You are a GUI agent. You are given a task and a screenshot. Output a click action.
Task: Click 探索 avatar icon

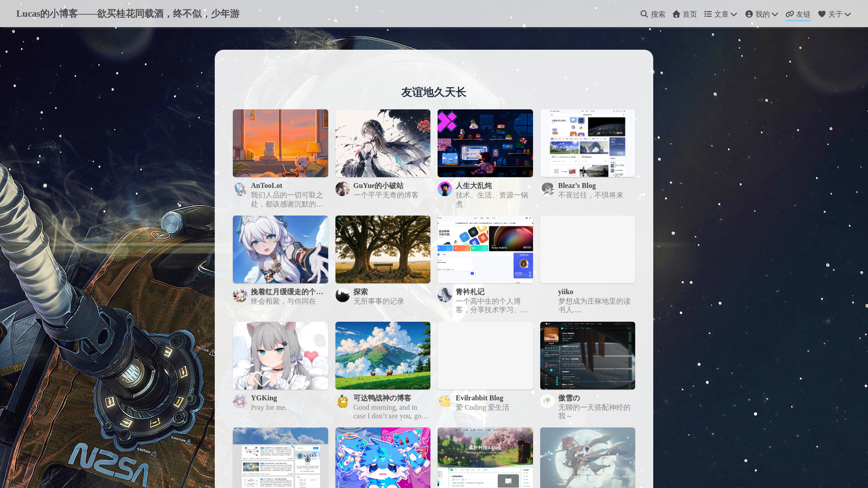tap(343, 295)
